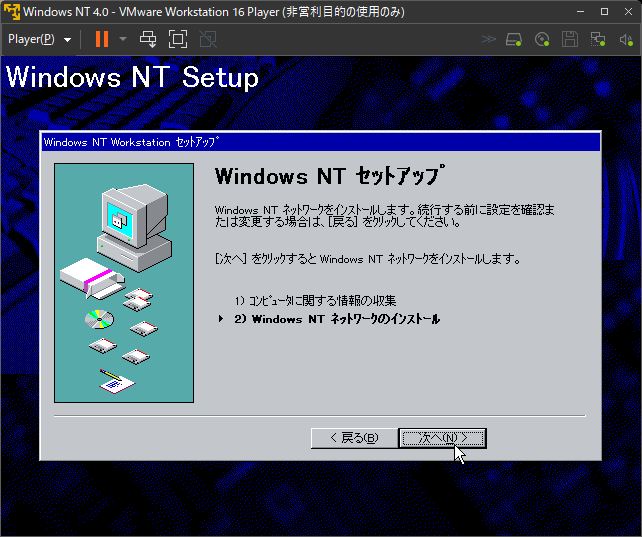The width and height of the screenshot is (642, 537).
Task: Send Ctrl+Alt+Del to the virtual machine
Action: tap(148, 39)
